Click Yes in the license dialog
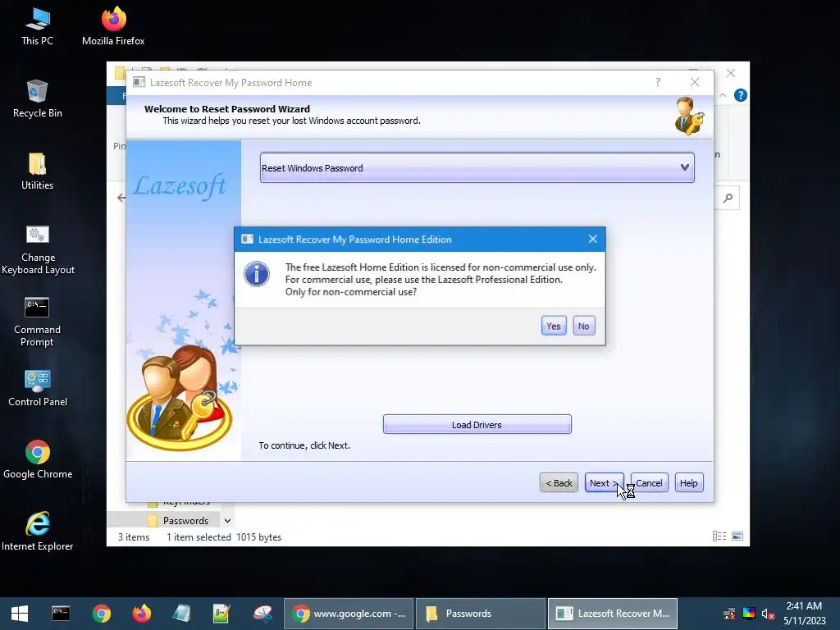The height and width of the screenshot is (630, 840). coord(554,326)
